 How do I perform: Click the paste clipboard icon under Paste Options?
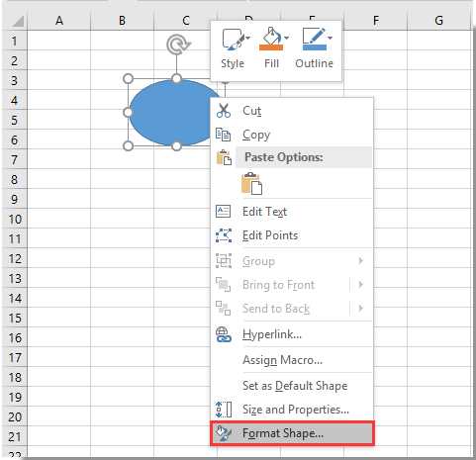[x=251, y=183]
